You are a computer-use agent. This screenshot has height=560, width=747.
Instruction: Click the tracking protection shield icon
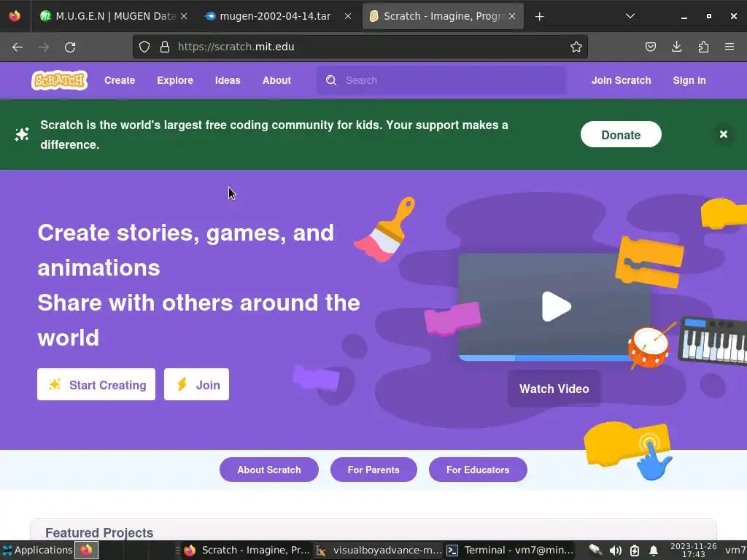click(144, 47)
